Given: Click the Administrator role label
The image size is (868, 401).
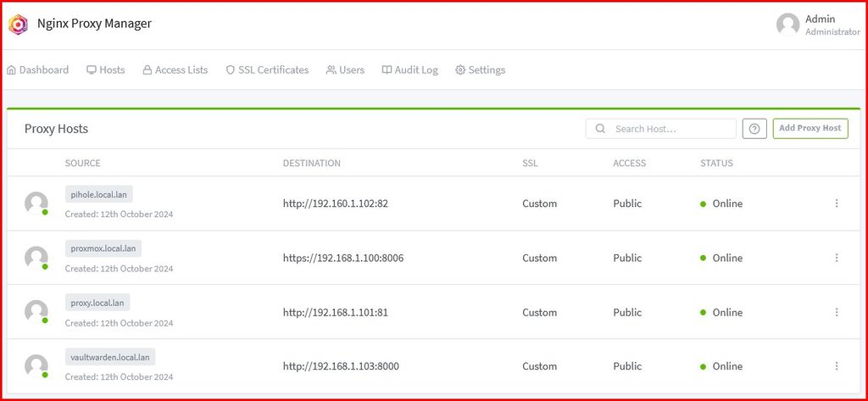Looking at the screenshot, I should click(x=832, y=32).
